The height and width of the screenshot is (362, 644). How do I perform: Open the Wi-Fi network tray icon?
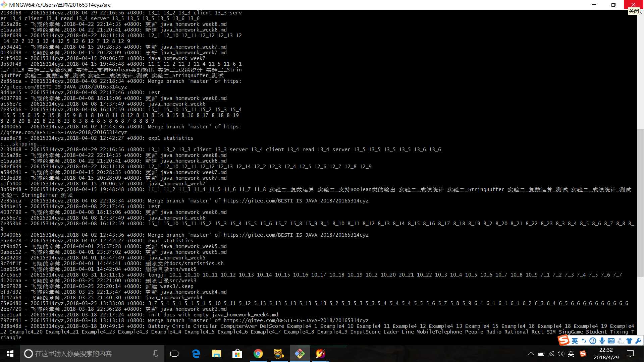(x=551, y=354)
